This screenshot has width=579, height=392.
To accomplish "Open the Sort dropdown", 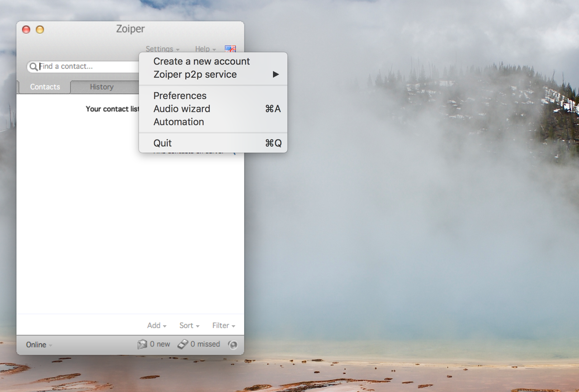I will pyautogui.click(x=189, y=325).
